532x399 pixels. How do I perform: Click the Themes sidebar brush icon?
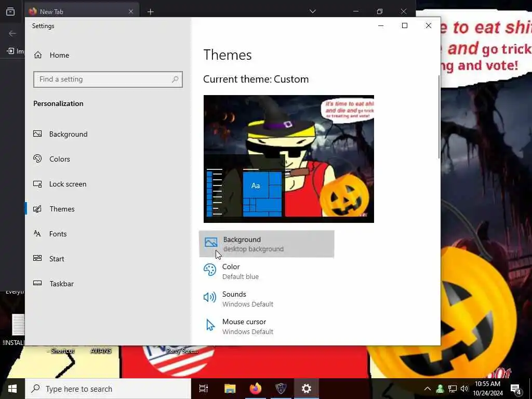click(37, 209)
